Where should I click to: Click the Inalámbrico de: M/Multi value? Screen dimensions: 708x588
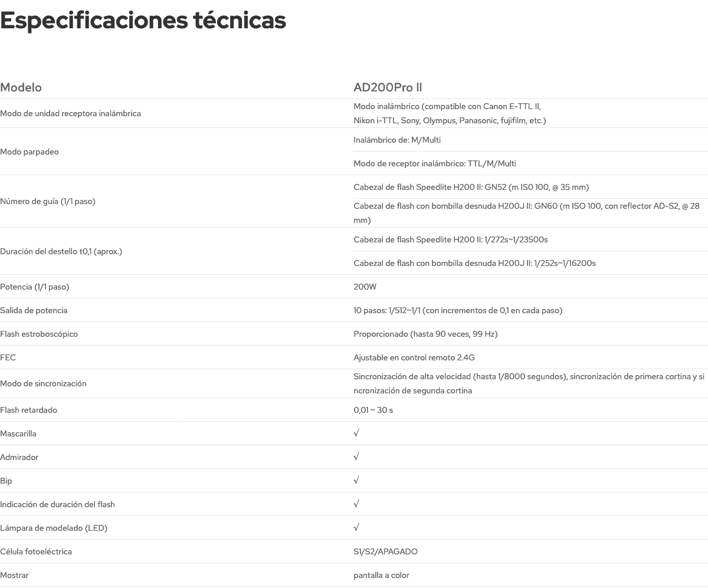(x=397, y=140)
